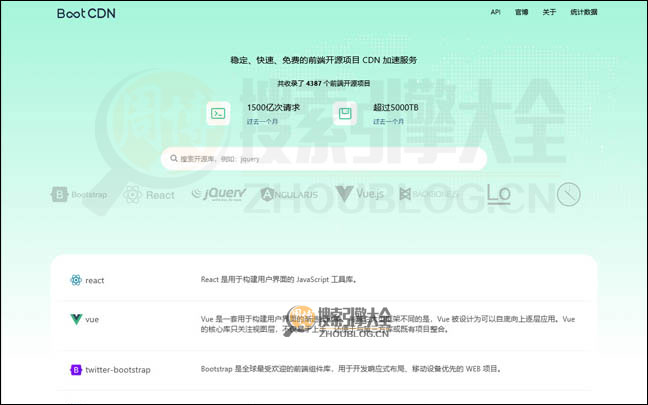Click the React description text row

tap(279, 279)
